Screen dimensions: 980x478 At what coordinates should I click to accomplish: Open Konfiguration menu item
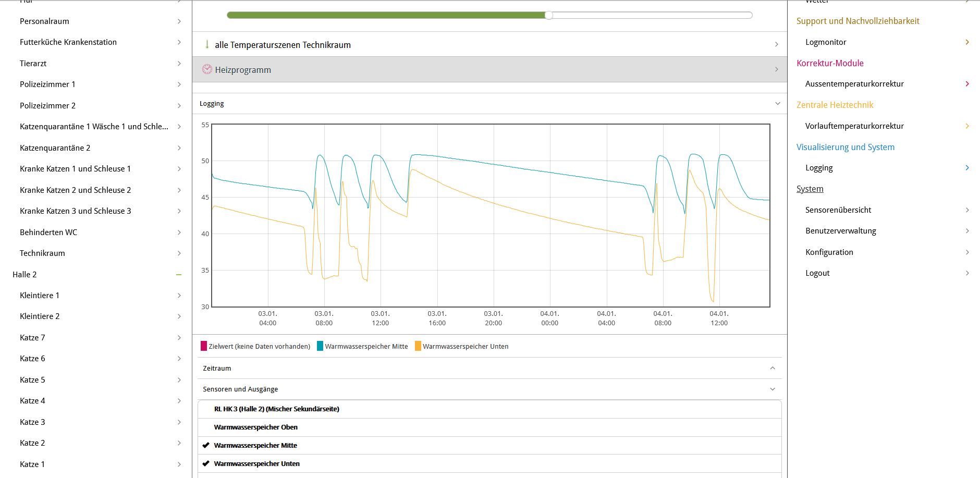(x=829, y=252)
